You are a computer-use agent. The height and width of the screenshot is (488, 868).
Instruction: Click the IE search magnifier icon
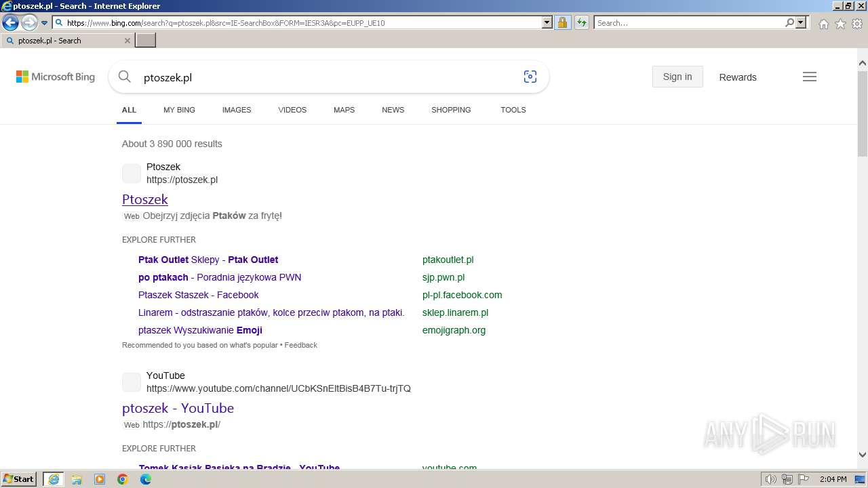[789, 22]
